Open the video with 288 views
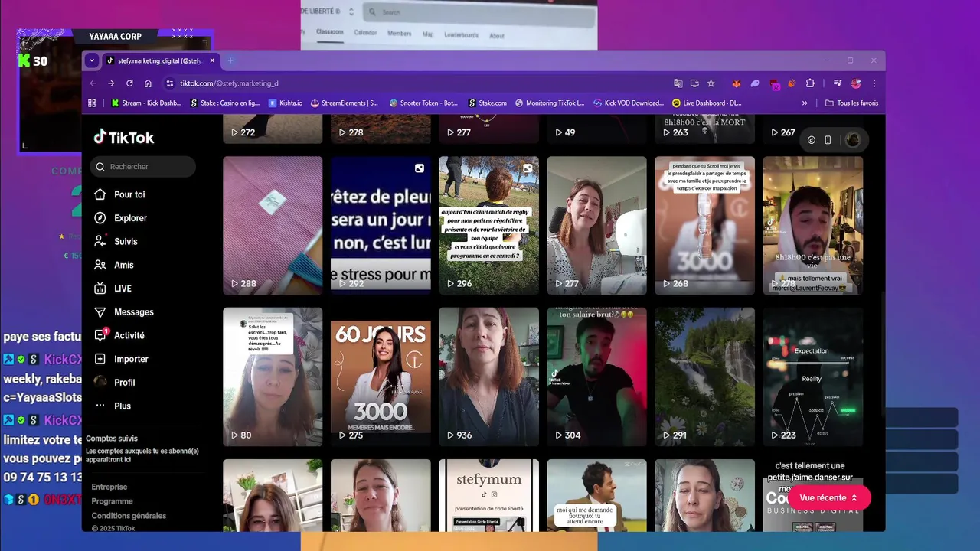Image resolution: width=980 pixels, height=551 pixels. click(x=273, y=225)
